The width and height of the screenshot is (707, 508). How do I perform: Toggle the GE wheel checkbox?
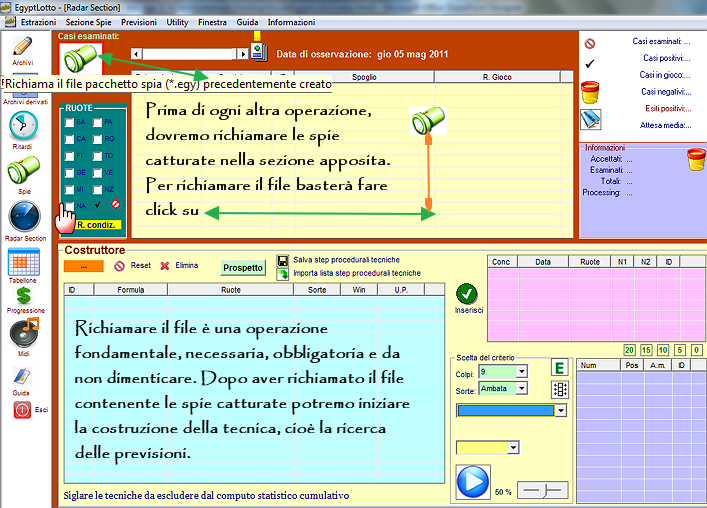point(69,173)
